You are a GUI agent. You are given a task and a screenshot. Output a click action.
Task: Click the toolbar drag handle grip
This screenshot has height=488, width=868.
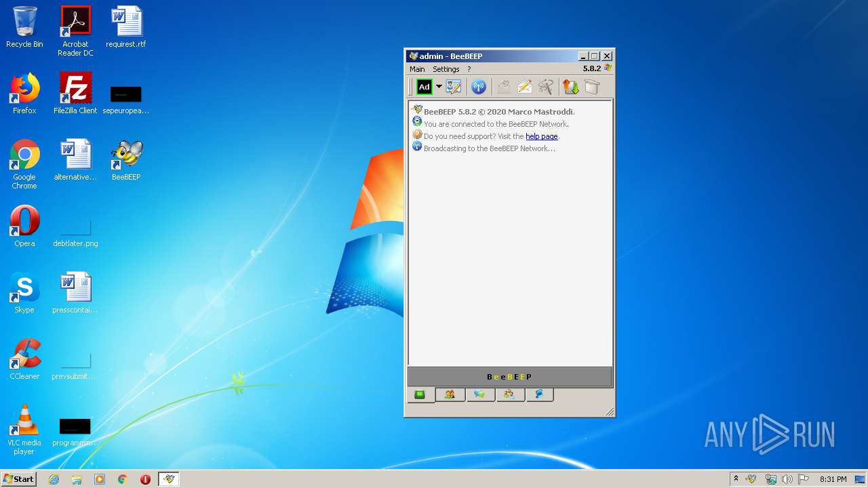point(410,87)
